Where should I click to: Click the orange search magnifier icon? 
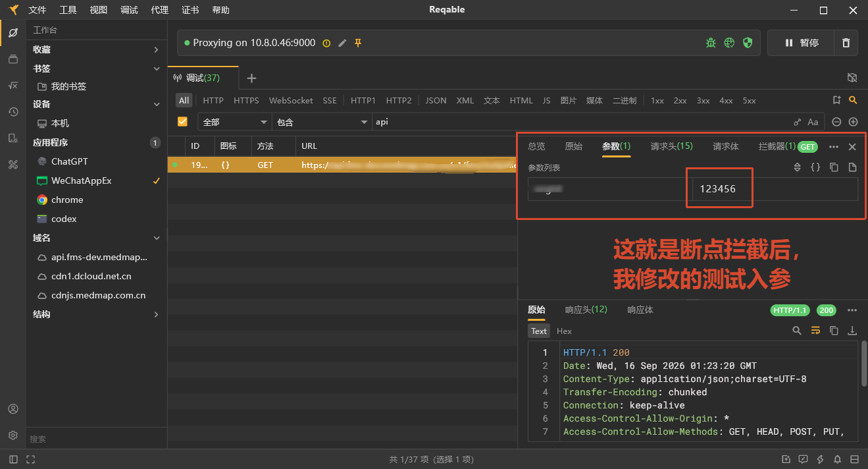[853, 100]
